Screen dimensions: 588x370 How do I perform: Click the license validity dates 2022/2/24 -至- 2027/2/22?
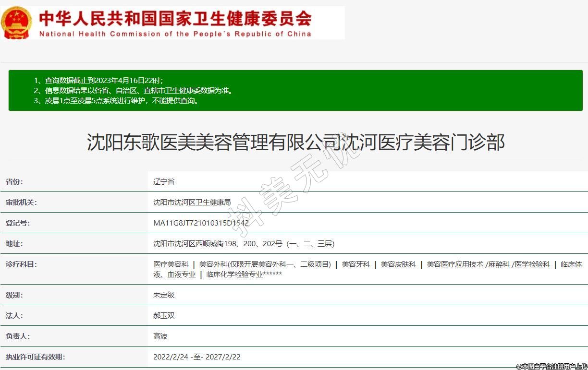196,357
